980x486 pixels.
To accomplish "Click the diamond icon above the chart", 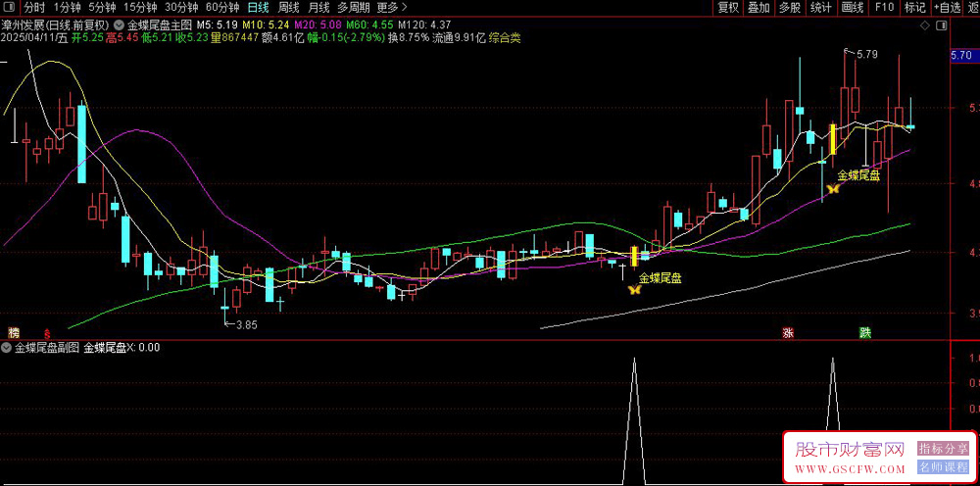I will coord(924,25).
